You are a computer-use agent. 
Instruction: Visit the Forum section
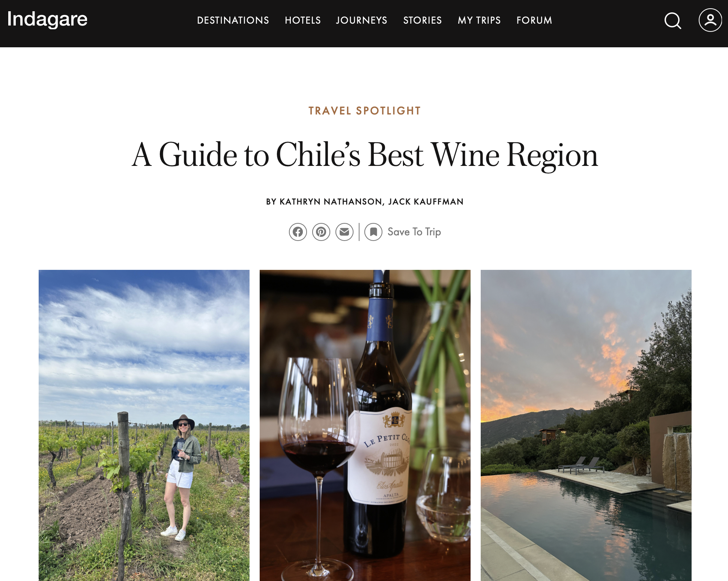[x=534, y=20]
